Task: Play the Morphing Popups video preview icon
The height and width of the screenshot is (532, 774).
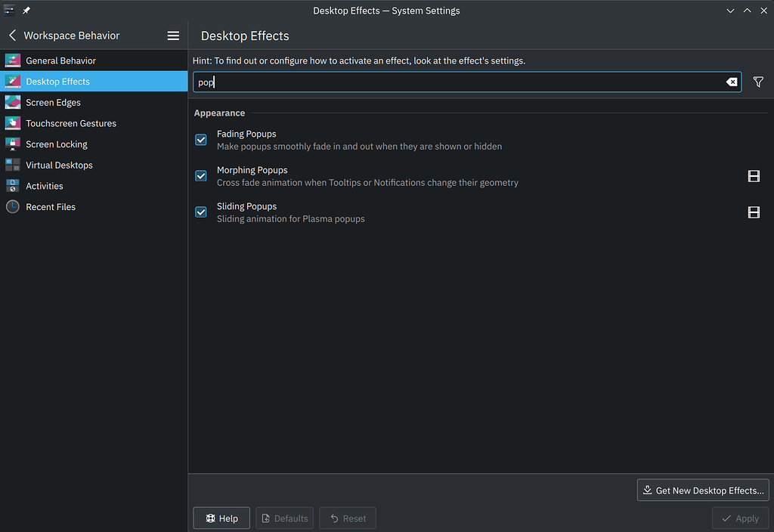Action: [x=754, y=175]
